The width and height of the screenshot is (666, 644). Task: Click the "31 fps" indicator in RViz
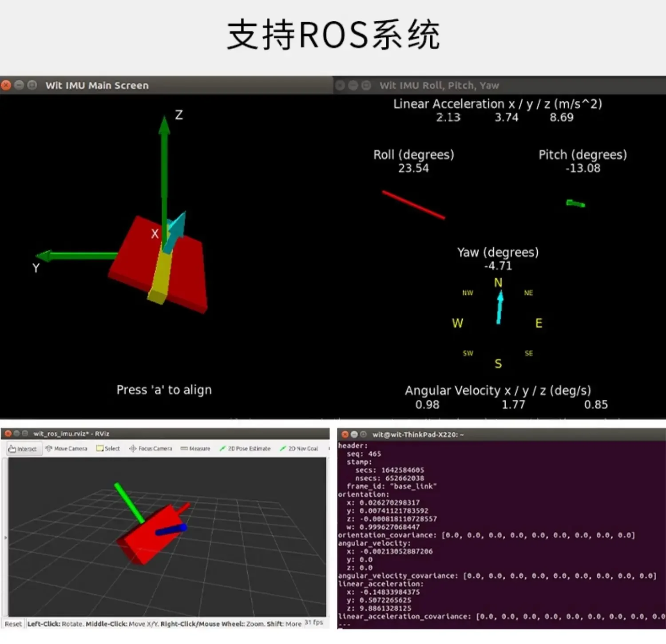click(x=314, y=623)
